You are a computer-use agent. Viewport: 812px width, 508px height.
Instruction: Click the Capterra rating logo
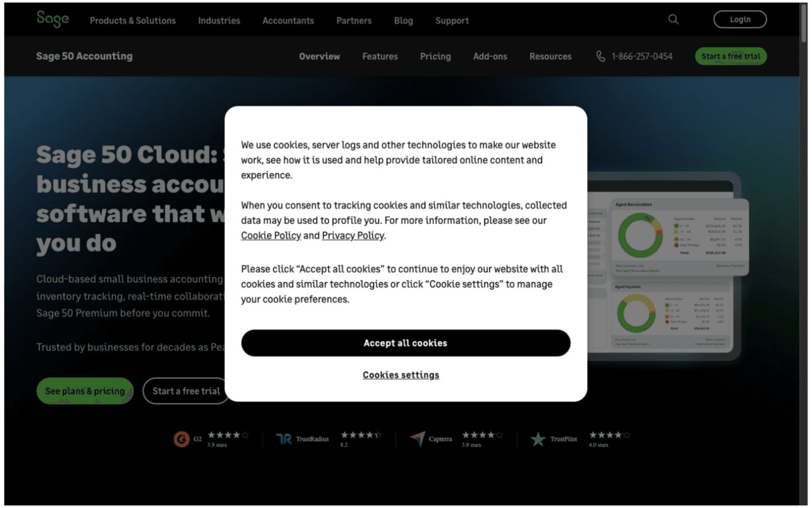tap(417, 439)
